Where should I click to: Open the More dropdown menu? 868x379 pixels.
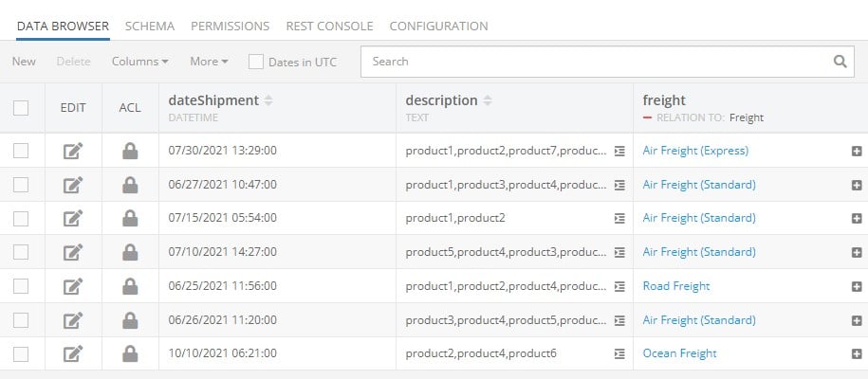coord(210,62)
